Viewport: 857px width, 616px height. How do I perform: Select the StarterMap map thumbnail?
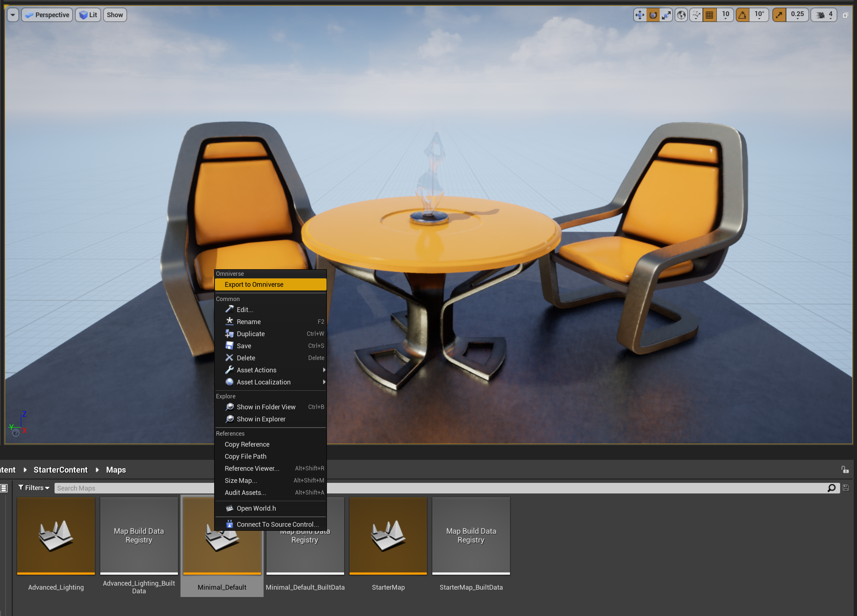click(388, 536)
